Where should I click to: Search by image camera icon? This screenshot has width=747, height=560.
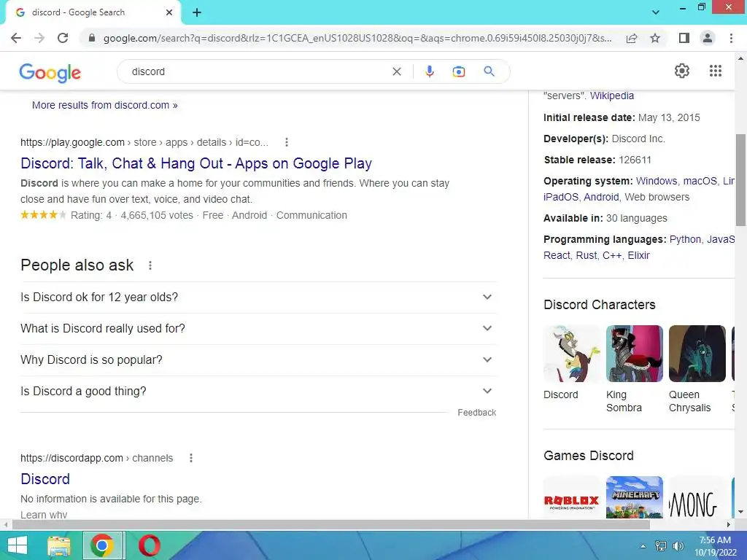click(458, 71)
